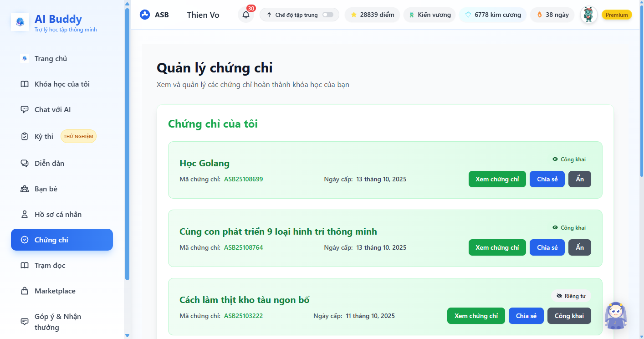Screen dimensions: 644x339
Task: Click the Học Golang certificate title
Action: coord(204,163)
